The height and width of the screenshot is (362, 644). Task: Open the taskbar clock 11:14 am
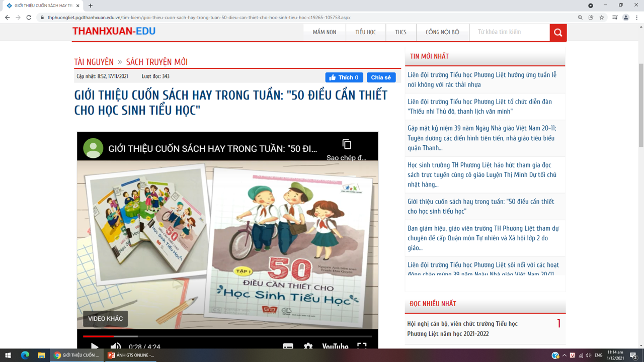click(615, 355)
